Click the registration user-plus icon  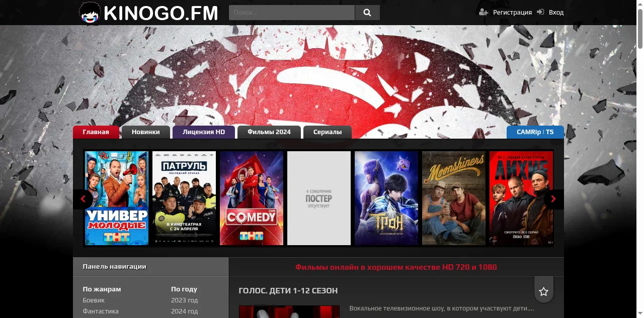coord(484,12)
